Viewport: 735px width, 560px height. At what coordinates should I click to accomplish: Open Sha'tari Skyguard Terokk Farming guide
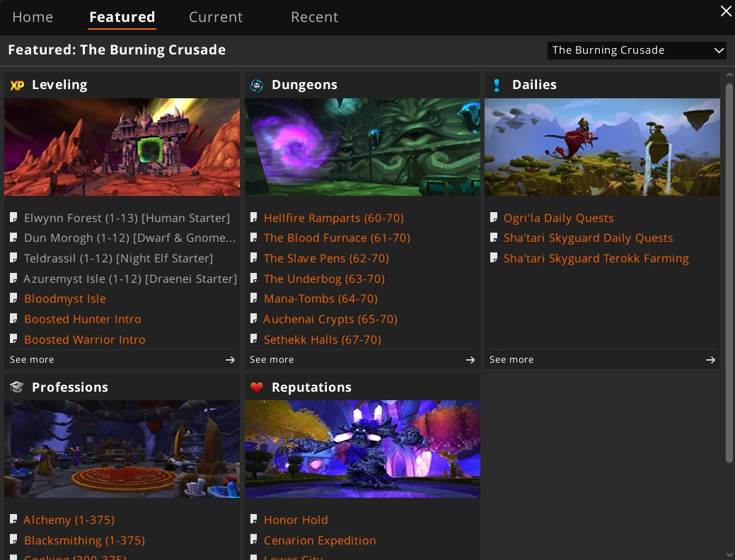pyautogui.click(x=596, y=258)
